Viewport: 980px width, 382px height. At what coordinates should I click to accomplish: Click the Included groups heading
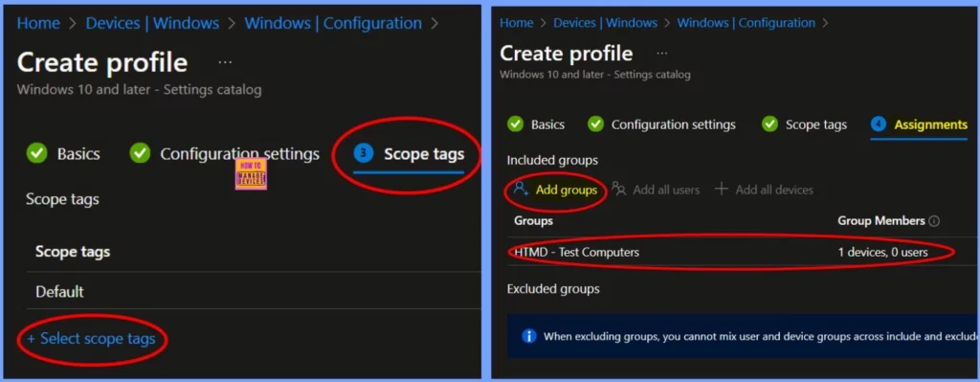point(552,160)
